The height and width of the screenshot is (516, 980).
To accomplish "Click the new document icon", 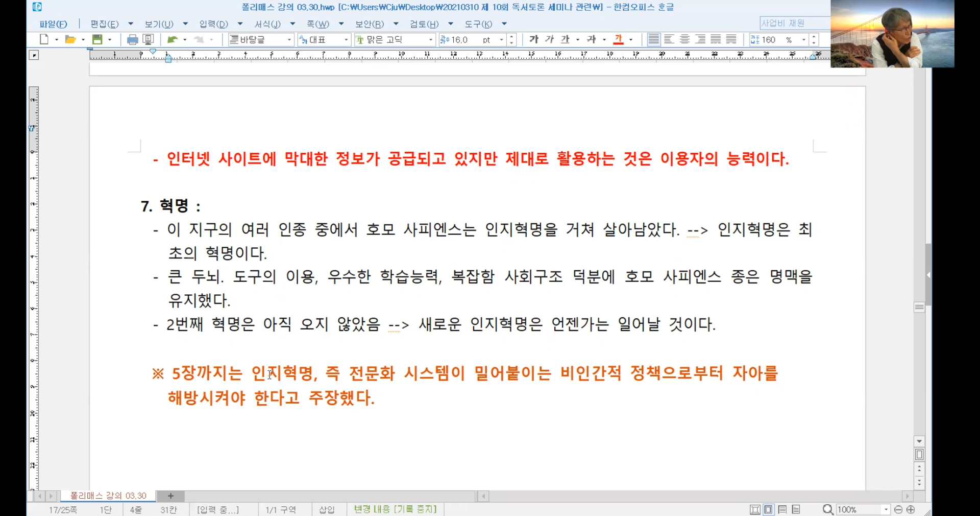I will click(x=44, y=39).
